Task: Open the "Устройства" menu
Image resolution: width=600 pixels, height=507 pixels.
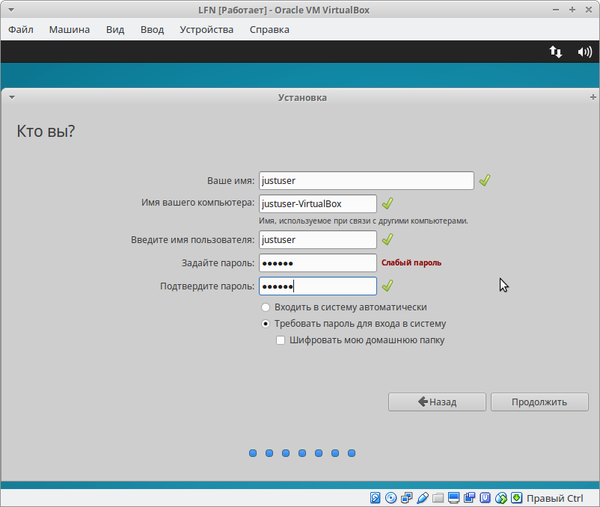Action: click(x=206, y=29)
